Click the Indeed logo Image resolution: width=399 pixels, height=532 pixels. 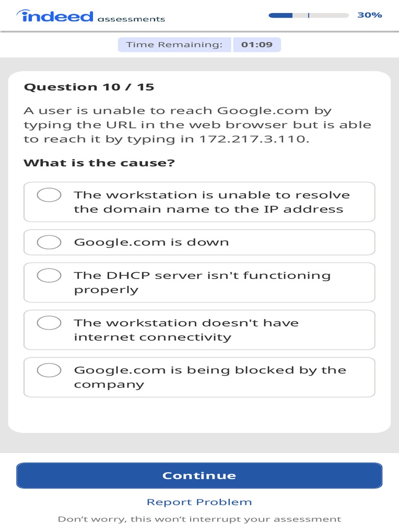[x=55, y=16]
